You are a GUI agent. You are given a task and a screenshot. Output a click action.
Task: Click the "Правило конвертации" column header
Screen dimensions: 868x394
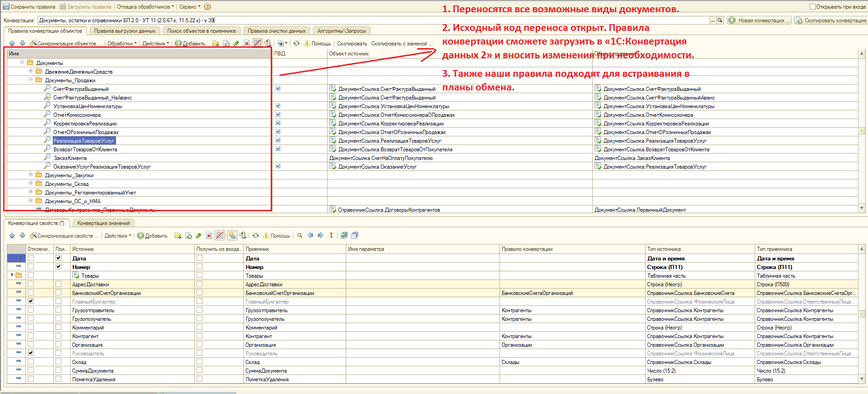[x=573, y=249]
